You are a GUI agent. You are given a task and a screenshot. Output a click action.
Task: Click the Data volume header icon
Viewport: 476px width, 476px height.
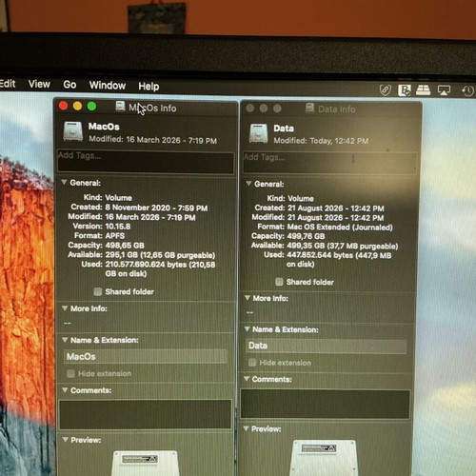pos(258,133)
